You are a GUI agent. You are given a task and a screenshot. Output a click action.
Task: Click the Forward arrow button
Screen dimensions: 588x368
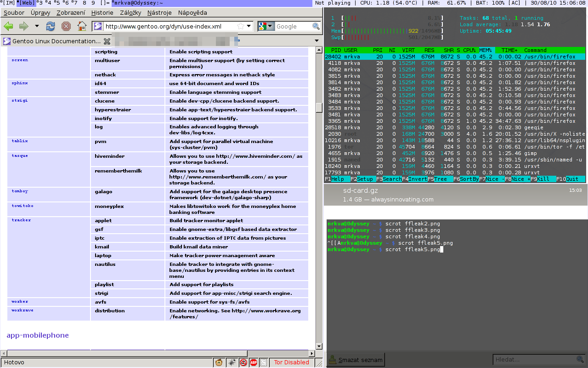[x=24, y=26]
